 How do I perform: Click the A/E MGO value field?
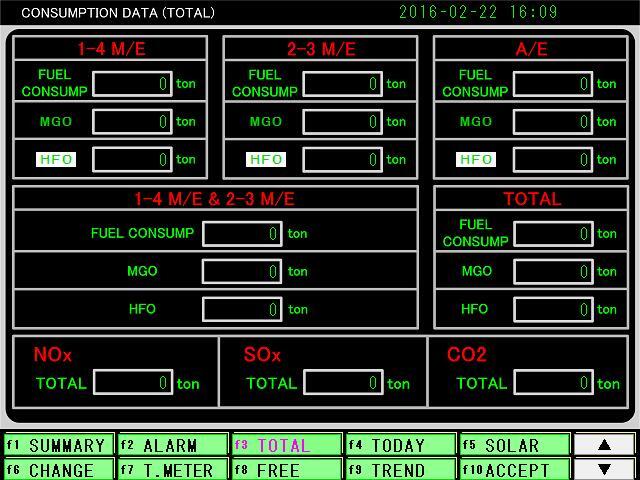(x=553, y=122)
